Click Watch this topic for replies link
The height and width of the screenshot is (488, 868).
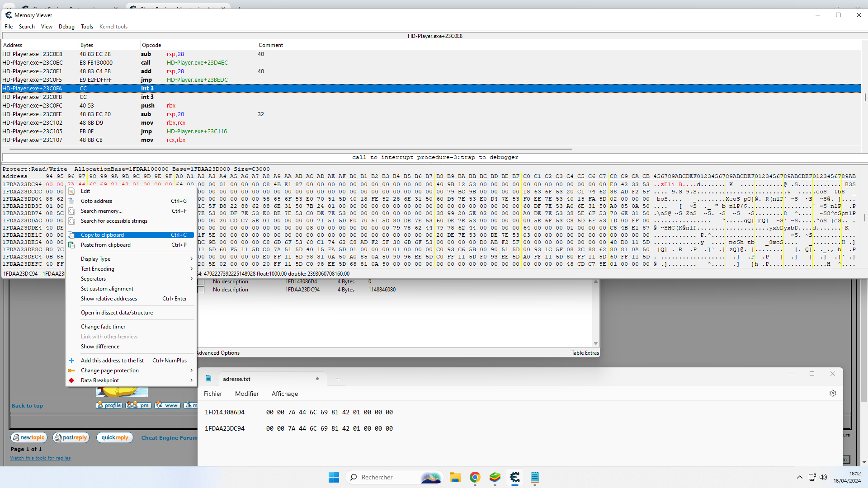40,458
